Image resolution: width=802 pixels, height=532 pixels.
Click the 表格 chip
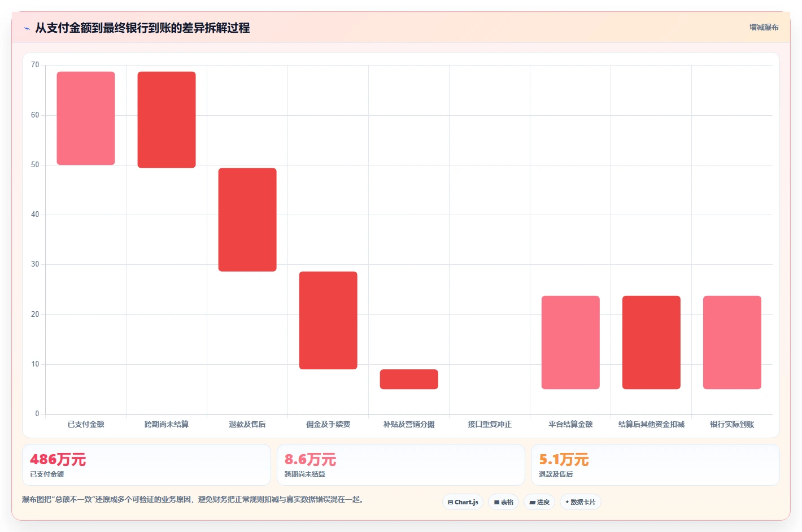coord(503,502)
